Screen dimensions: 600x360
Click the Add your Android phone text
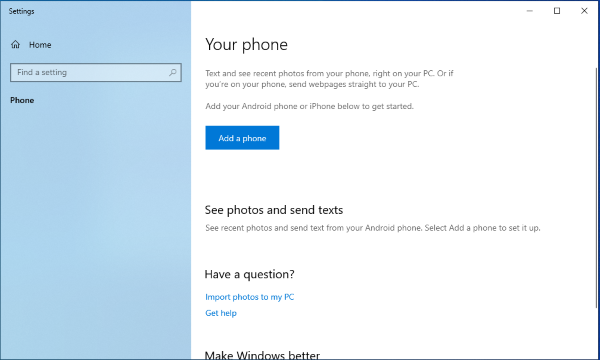point(309,106)
